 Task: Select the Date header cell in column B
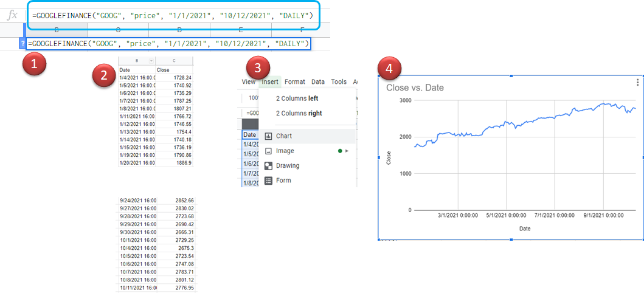tap(137, 70)
